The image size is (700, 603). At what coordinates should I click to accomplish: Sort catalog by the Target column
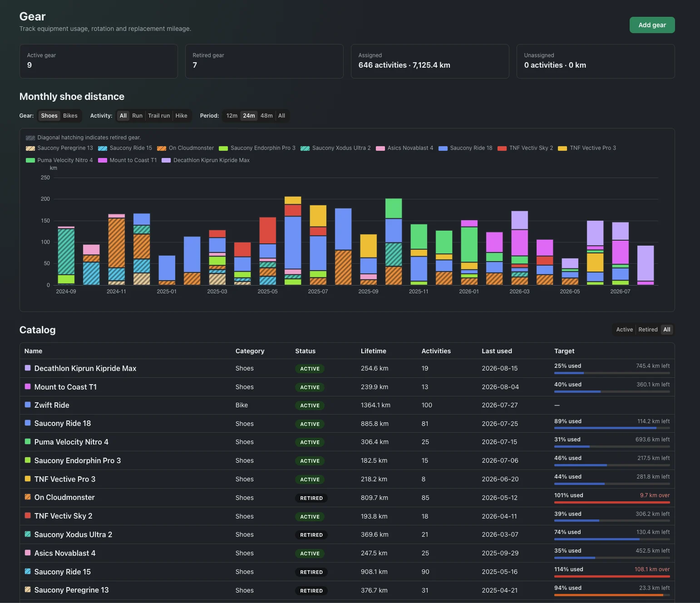[x=564, y=351]
